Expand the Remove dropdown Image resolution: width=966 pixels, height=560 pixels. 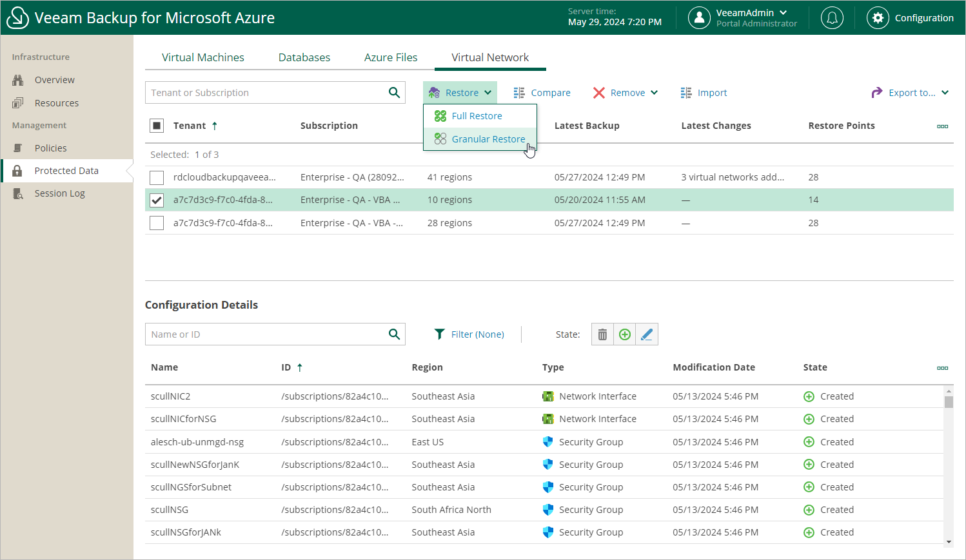[626, 93]
